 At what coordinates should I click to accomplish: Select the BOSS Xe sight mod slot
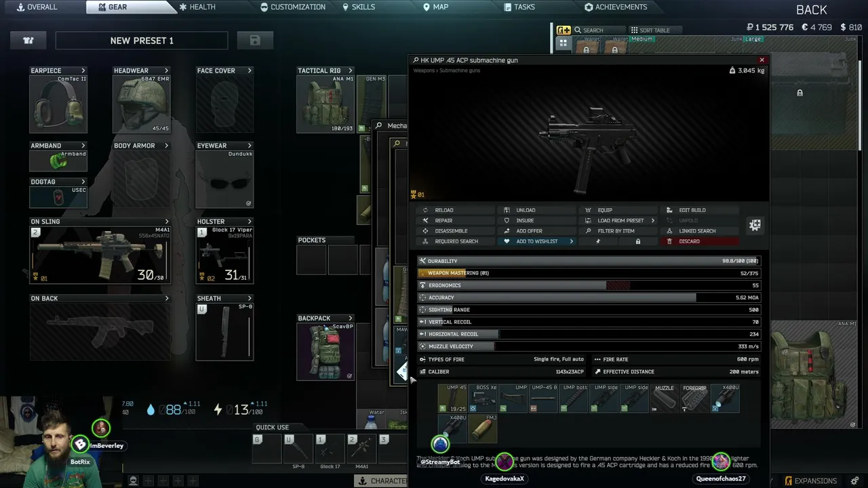click(x=483, y=399)
